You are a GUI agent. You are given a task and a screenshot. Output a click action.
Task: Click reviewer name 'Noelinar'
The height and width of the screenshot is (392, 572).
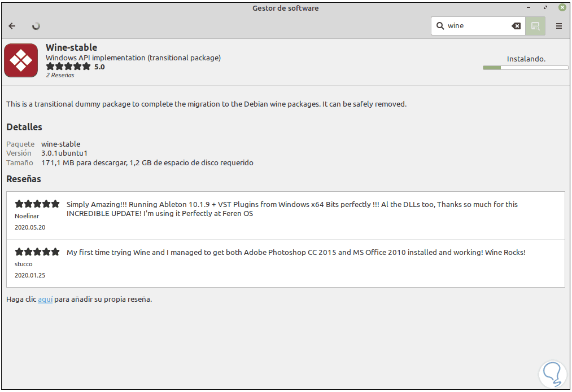click(27, 216)
